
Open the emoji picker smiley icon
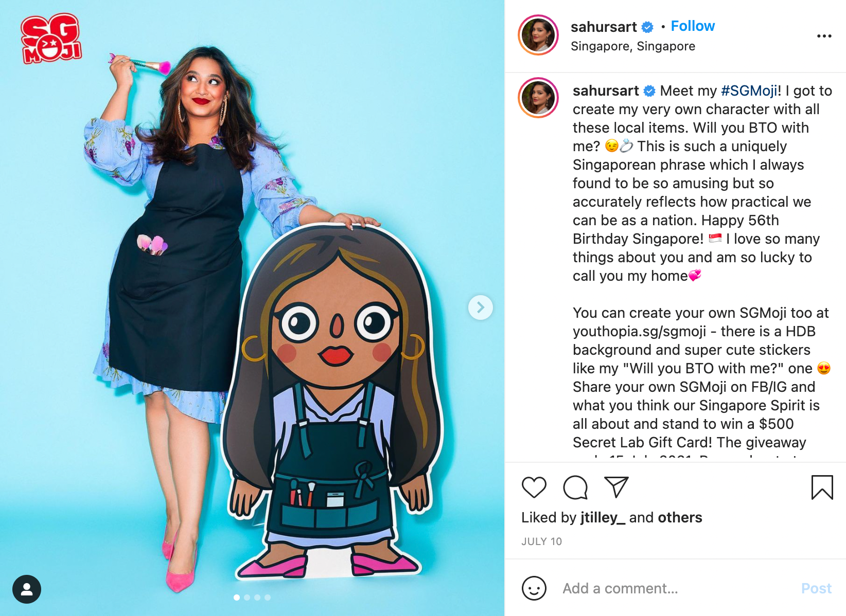tap(534, 588)
